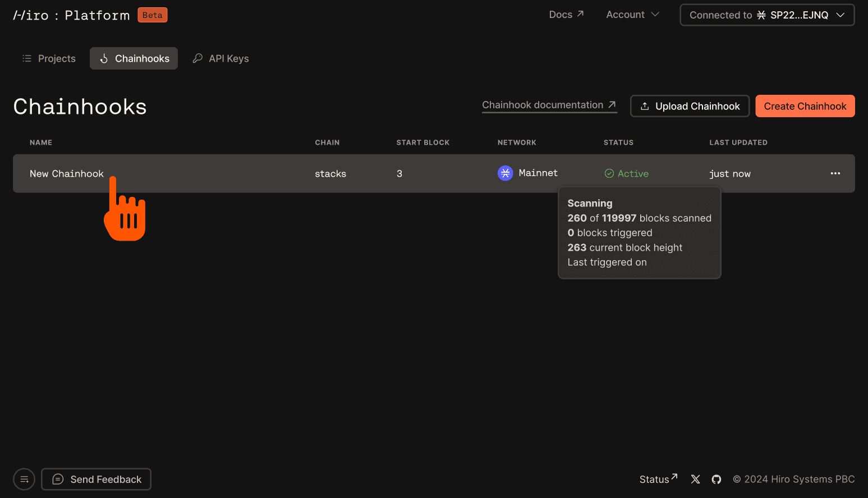Click the Mainnet network icon

(506, 173)
